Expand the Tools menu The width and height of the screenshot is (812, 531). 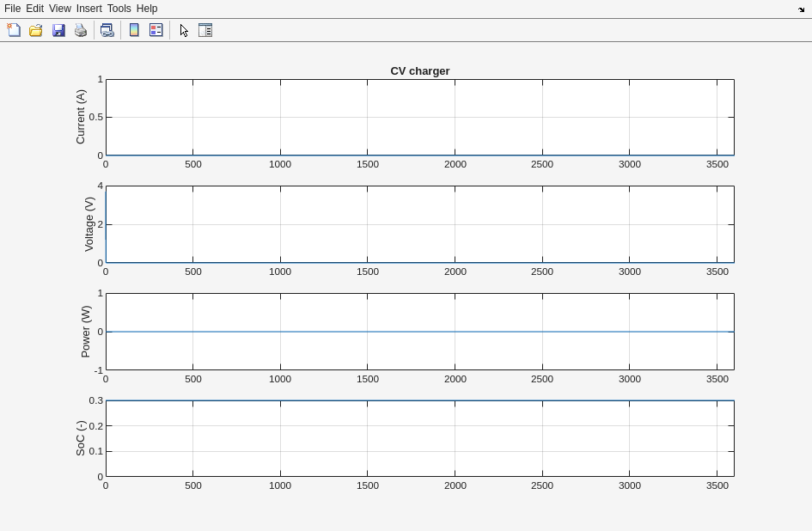pos(119,9)
